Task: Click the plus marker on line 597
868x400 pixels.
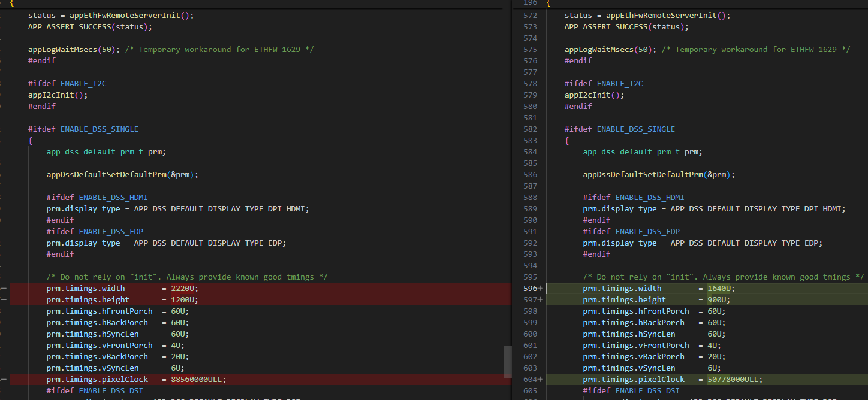Action: click(541, 300)
